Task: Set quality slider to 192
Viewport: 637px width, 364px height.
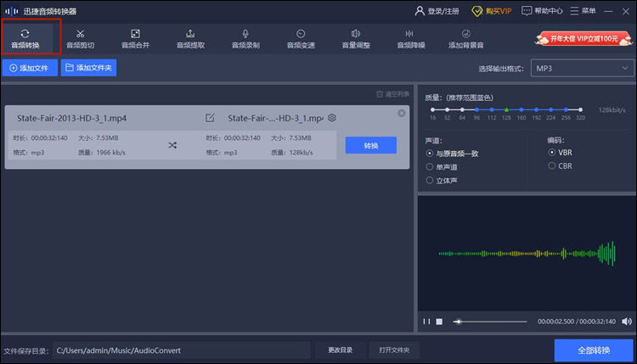Action: click(536, 109)
